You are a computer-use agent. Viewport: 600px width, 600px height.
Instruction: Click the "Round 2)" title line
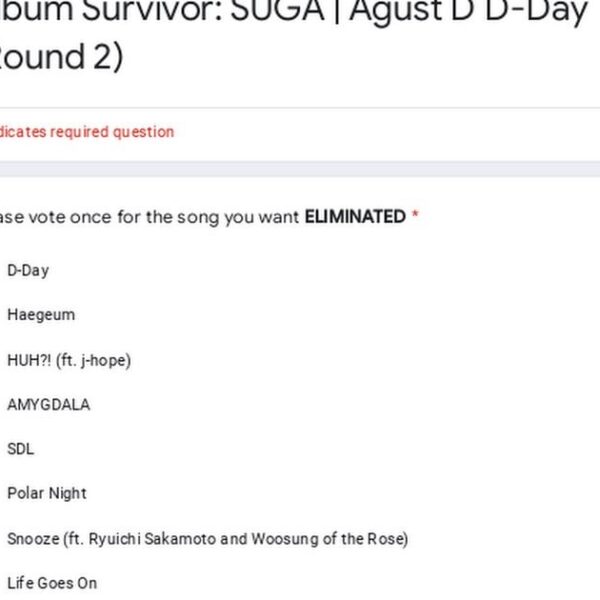pos(60,58)
